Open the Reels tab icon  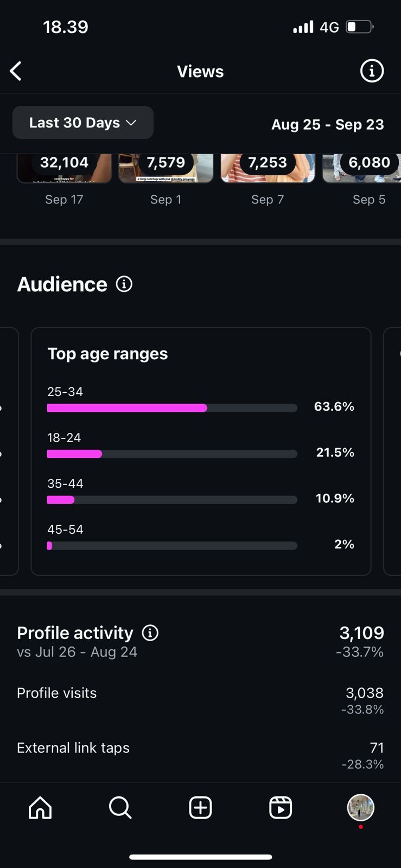[x=281, y=807]
